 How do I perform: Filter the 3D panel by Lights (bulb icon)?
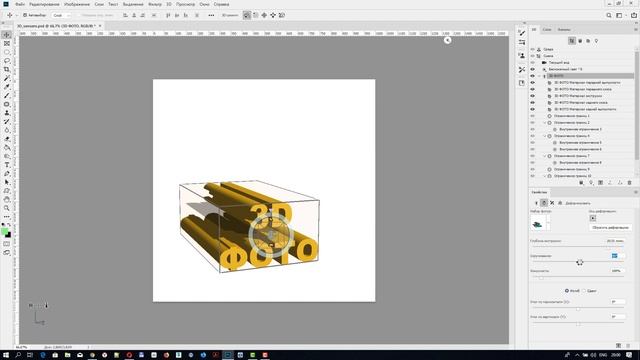[x=596, y=41]
